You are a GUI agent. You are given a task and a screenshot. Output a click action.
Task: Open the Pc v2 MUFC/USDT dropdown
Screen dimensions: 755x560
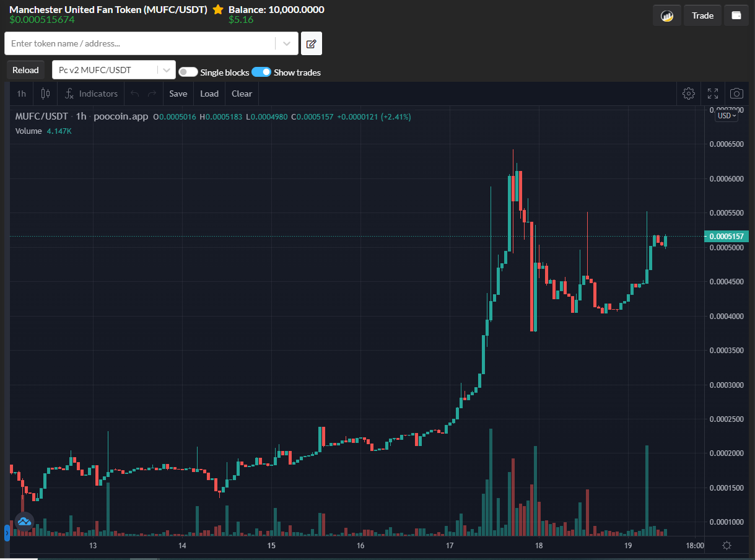click(114, 70)
